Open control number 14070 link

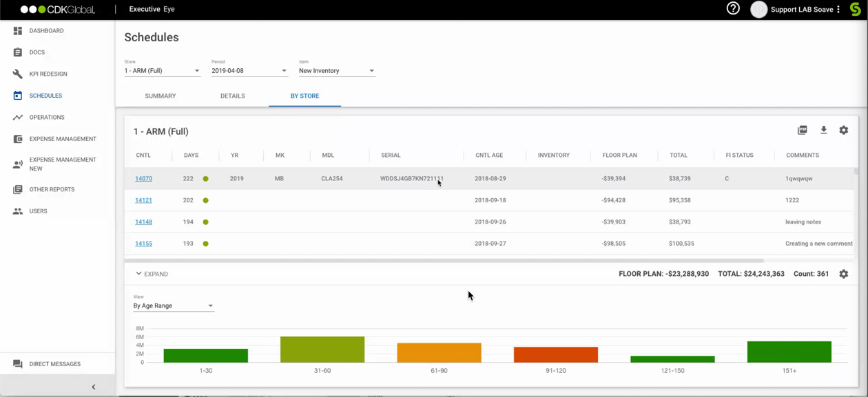[143, 179]
